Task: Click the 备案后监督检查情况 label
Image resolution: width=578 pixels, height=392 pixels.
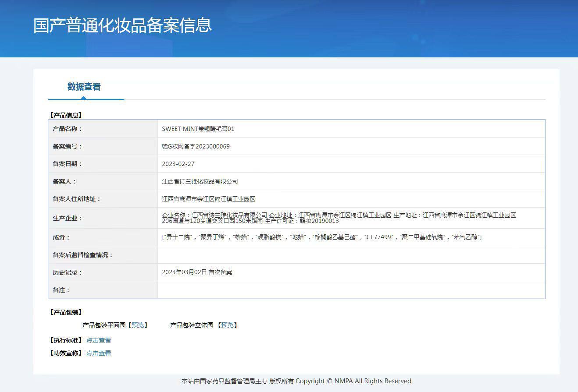Action: 83,255
